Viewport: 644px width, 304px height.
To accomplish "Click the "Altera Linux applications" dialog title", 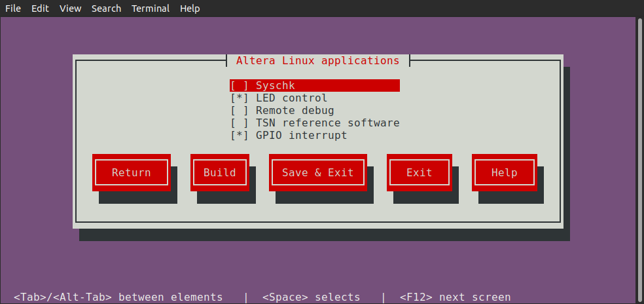I will tap(317, 61).
